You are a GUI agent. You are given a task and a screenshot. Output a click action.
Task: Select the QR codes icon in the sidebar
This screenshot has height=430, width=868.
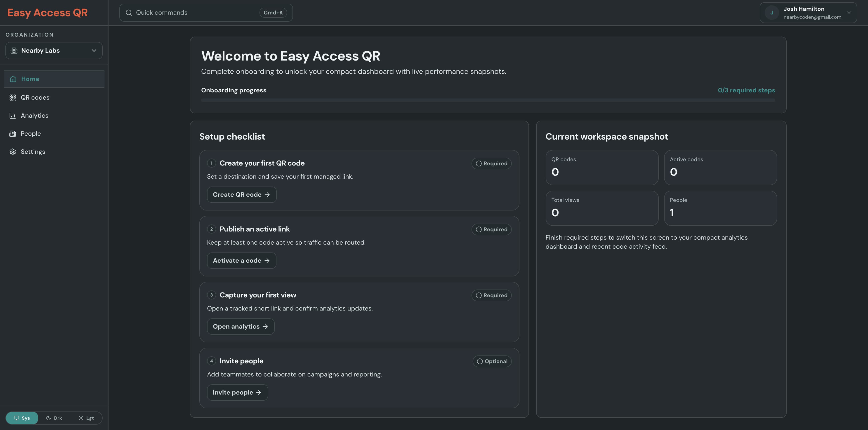tap(12, 97)
